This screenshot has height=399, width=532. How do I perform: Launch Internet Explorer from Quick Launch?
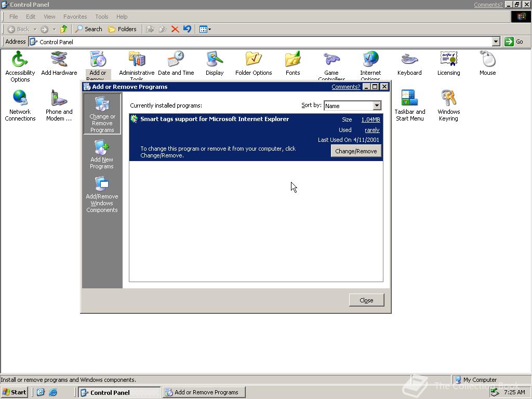click(x=54, y=392)
